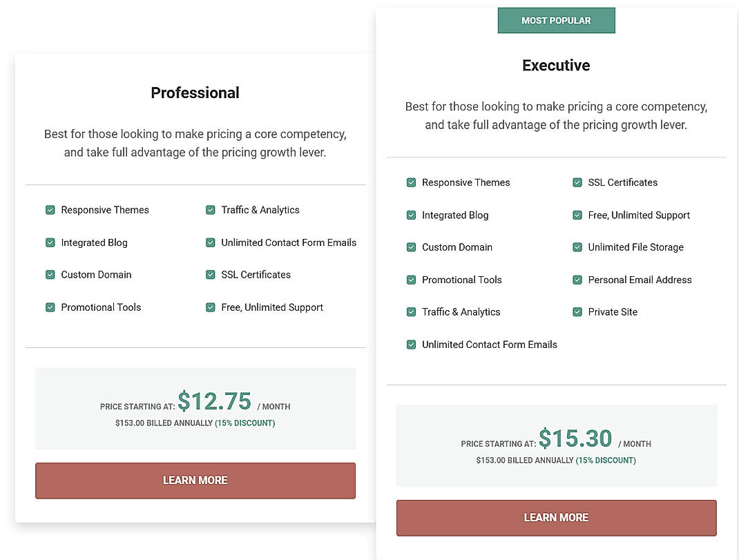Toggle the Custom Domain checkbox under Professional
The width and height of the screenshot is (739, 560).
click(50, 275)
